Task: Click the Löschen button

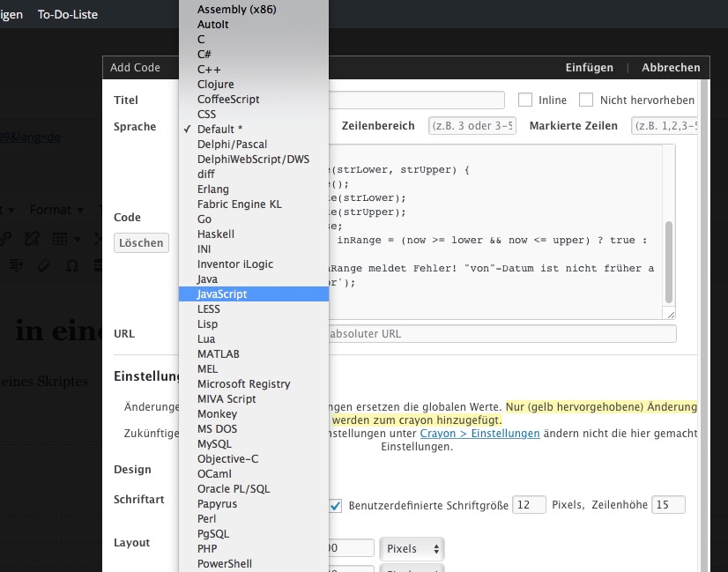Action: [141, 243]
